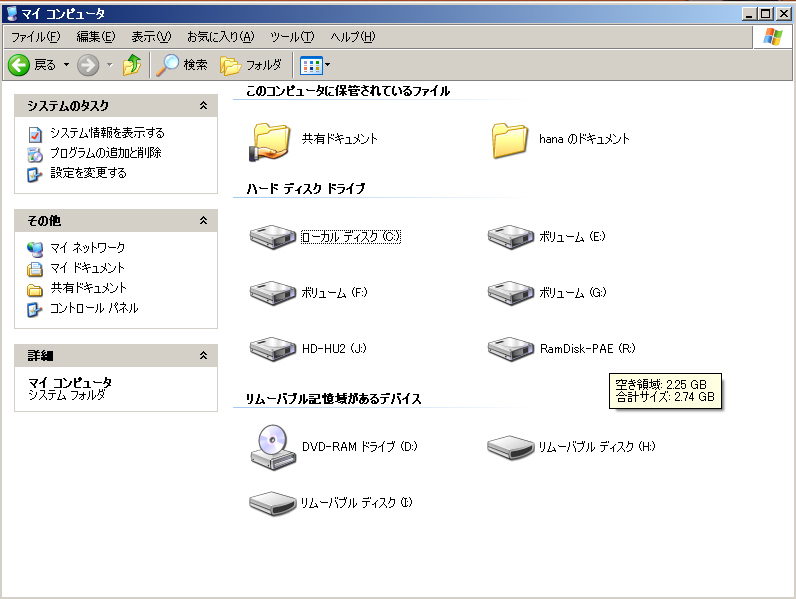
Task: Select the DVD-RAM ドライブ (D:) icon
Action: click(273, 447)
